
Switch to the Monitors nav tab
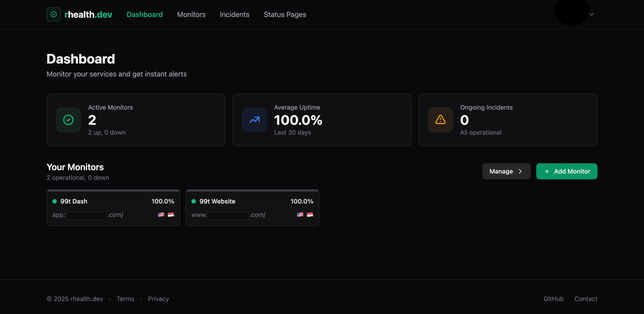click(191, 14)
